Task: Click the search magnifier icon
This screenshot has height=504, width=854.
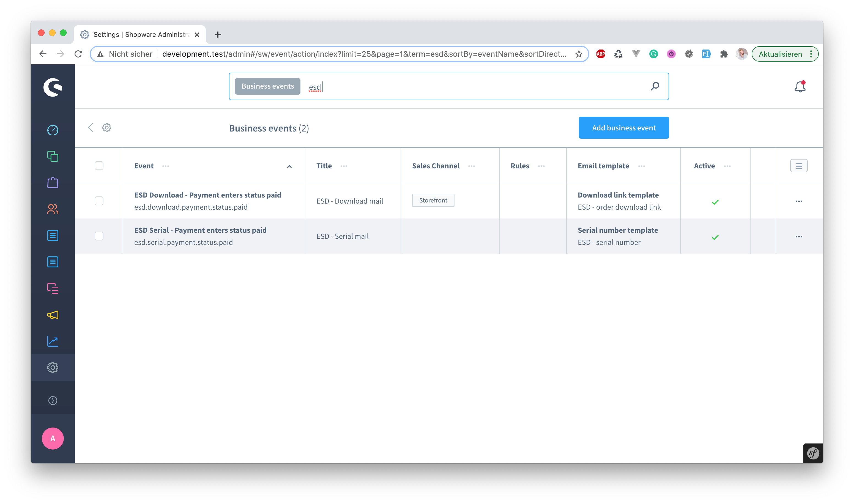Action: tap(655, 86)
